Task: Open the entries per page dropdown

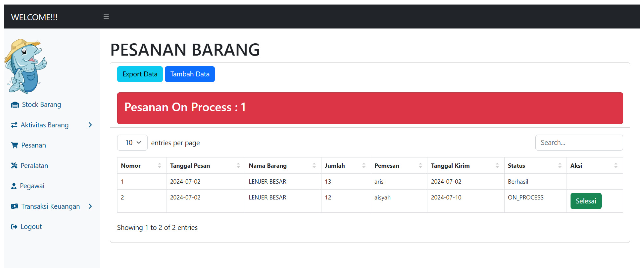Action: (x=132, y=143)
